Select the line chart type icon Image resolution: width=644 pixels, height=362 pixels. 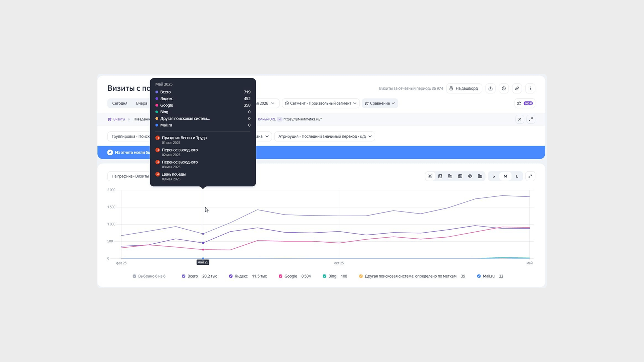coord(430,176)
